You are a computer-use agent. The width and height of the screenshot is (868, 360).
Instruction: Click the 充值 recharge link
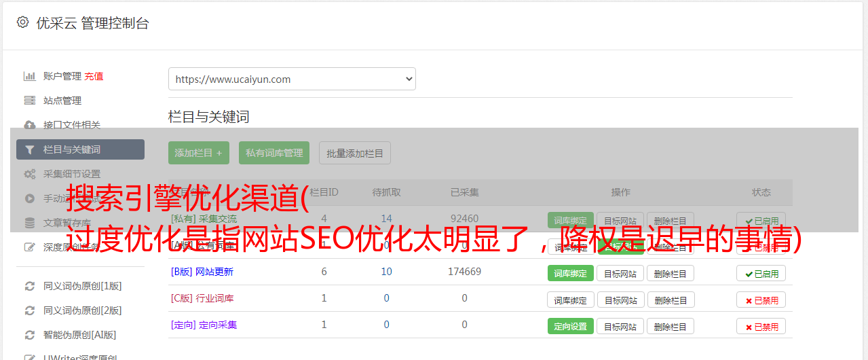click(94, 76)
